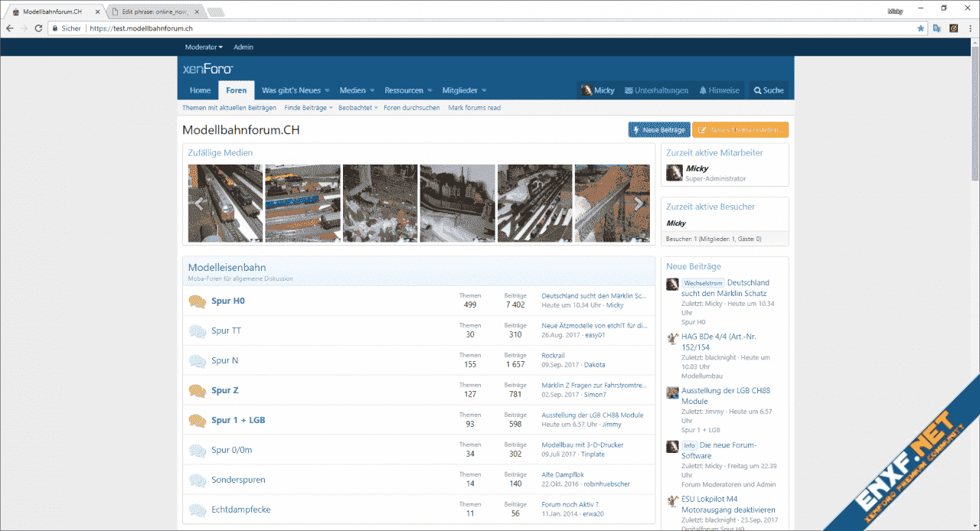980x531 pixels.
Task: Reload the page in browser
Action: [38, 28]
